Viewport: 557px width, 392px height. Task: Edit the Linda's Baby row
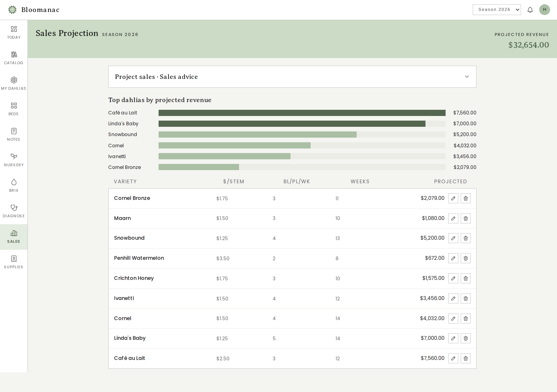(453, 338)
